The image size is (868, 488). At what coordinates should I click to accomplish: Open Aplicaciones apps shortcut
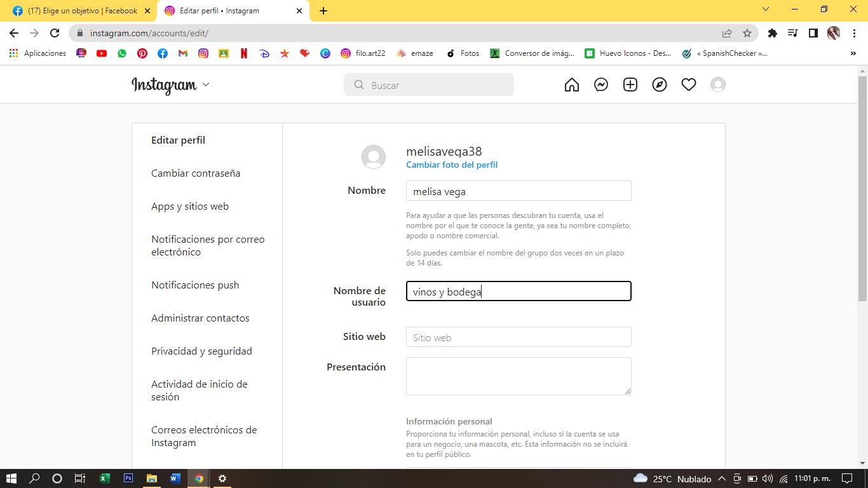[37, 53]
